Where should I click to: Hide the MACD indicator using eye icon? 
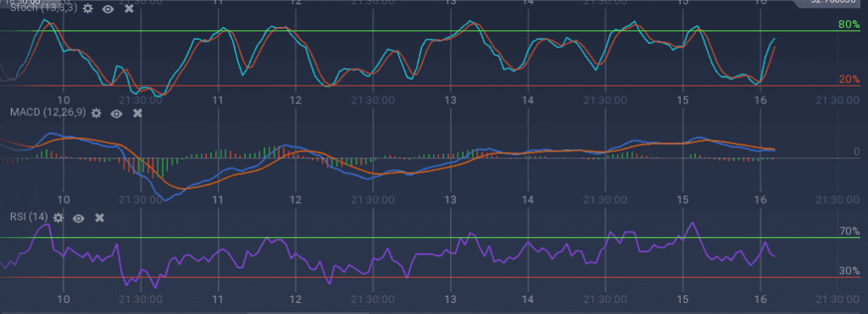pos(116,114)
